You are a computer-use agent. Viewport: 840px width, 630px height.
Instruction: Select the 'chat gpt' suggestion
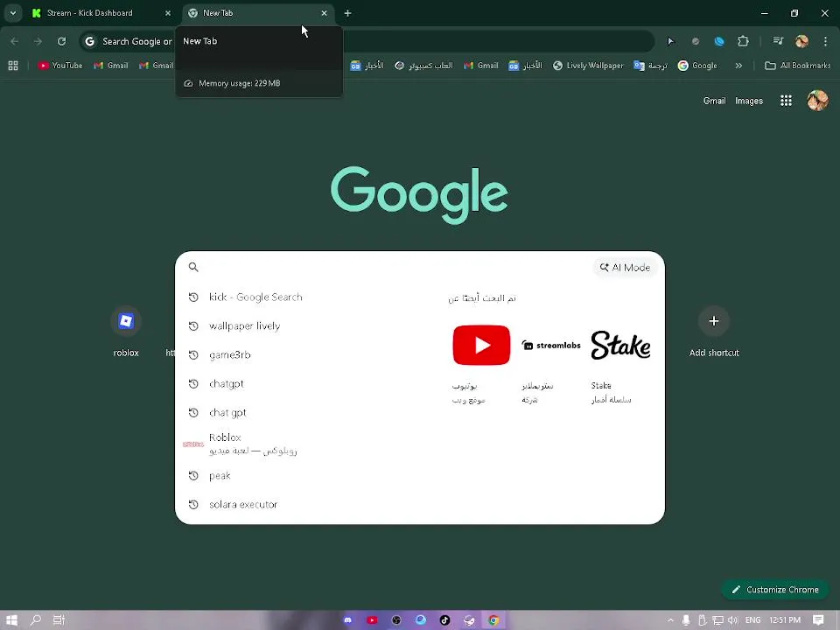point(227,413)
